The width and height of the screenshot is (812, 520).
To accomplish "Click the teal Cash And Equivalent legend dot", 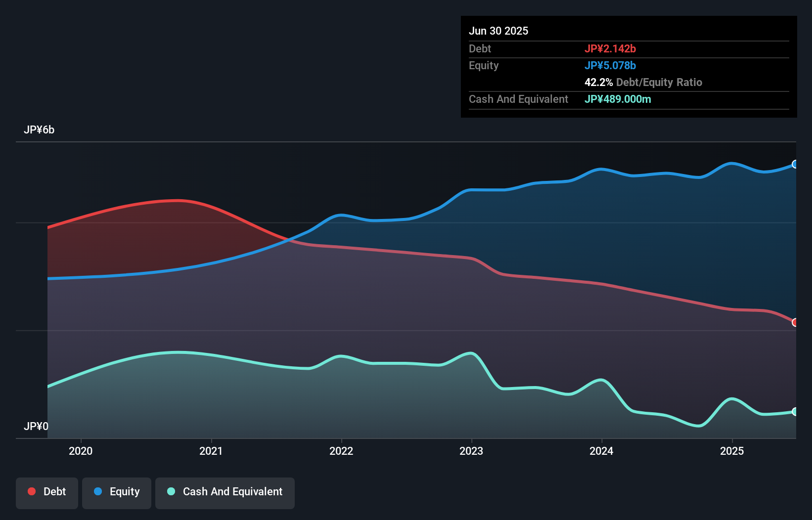I will pyautogui.click(x=171, y=491).
